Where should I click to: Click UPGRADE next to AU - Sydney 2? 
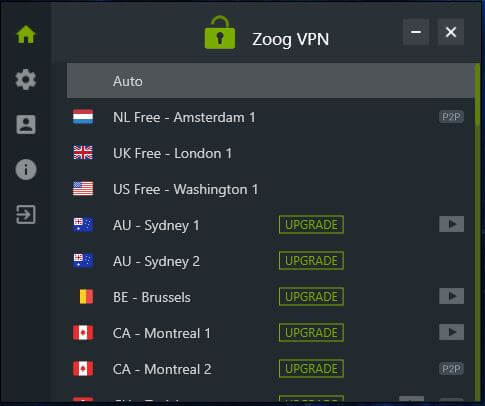tap(311, 261)
